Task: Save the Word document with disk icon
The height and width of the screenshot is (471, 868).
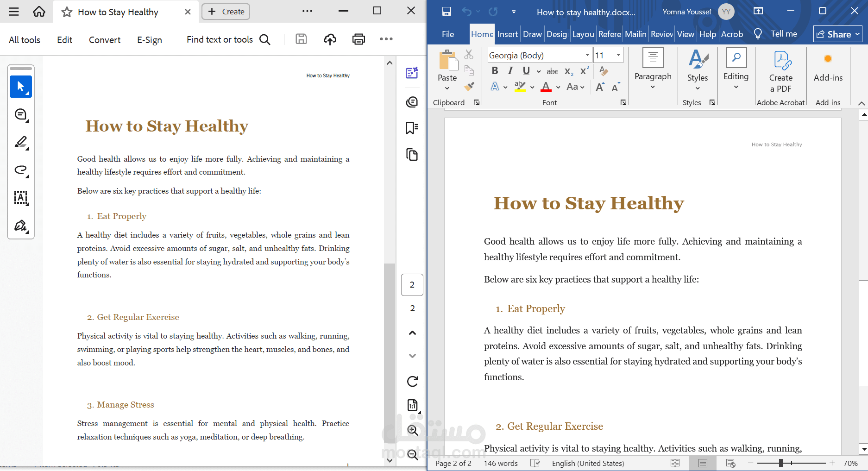Action: click(x=447, y=12)
